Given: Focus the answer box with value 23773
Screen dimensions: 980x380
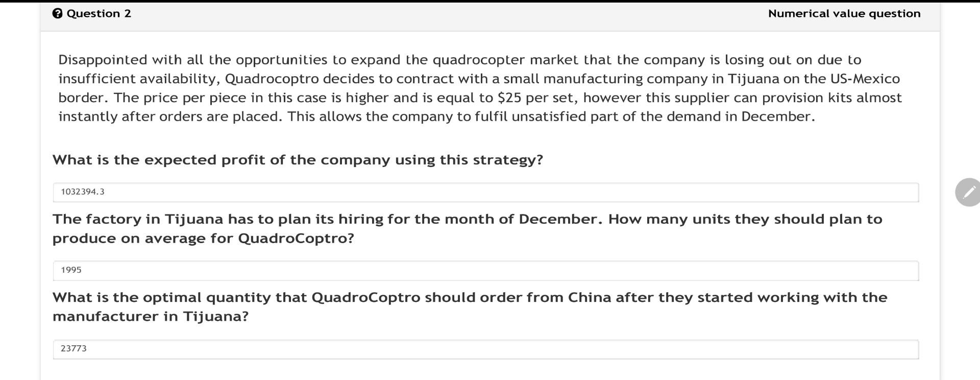Looking at the screenshot, I should (x=485, y=349).
